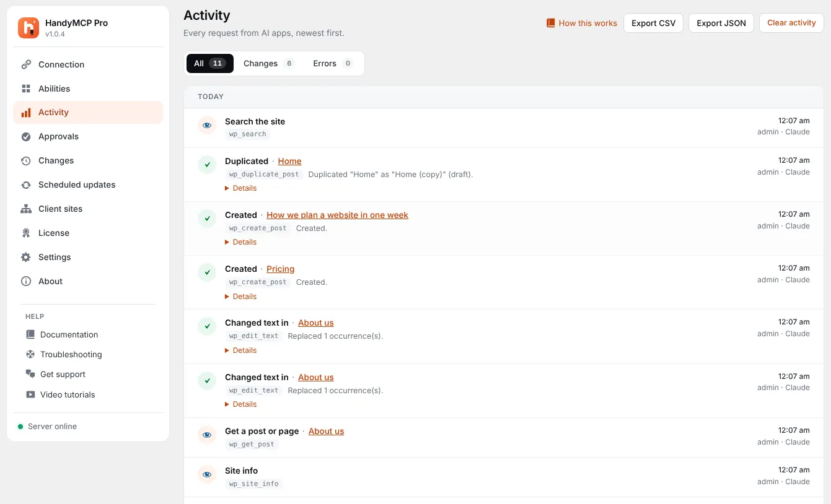Click the Connection link icon in sidebar
Viewport: 831px width, 504px height.
[26, 64]
